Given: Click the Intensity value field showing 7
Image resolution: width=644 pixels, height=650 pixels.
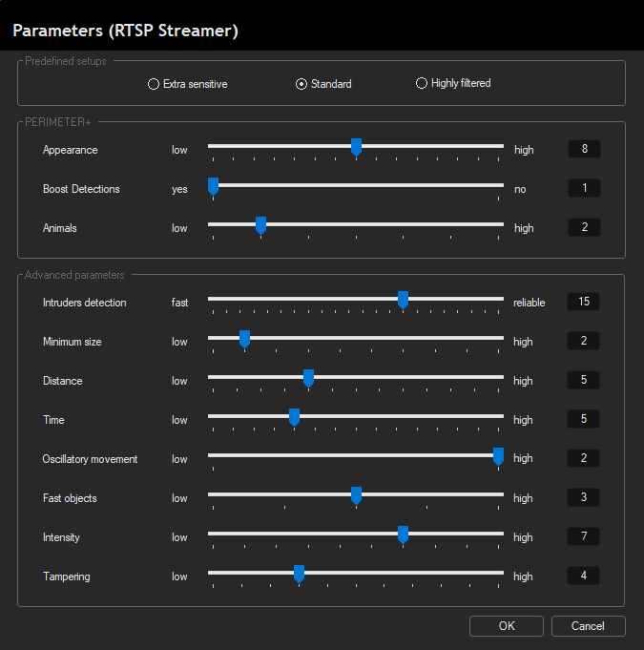Looking at the screenshot, I should coord(583,536).
